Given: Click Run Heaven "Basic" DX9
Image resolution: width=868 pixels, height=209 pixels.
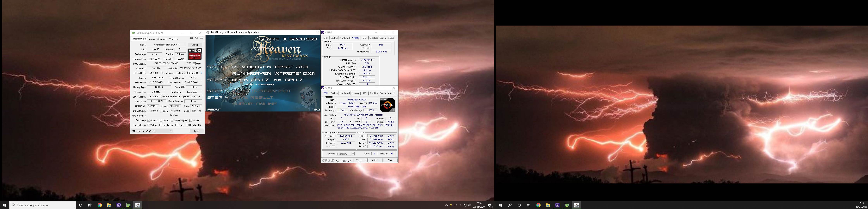Looking at the screenshot, I should coord(270,67).
